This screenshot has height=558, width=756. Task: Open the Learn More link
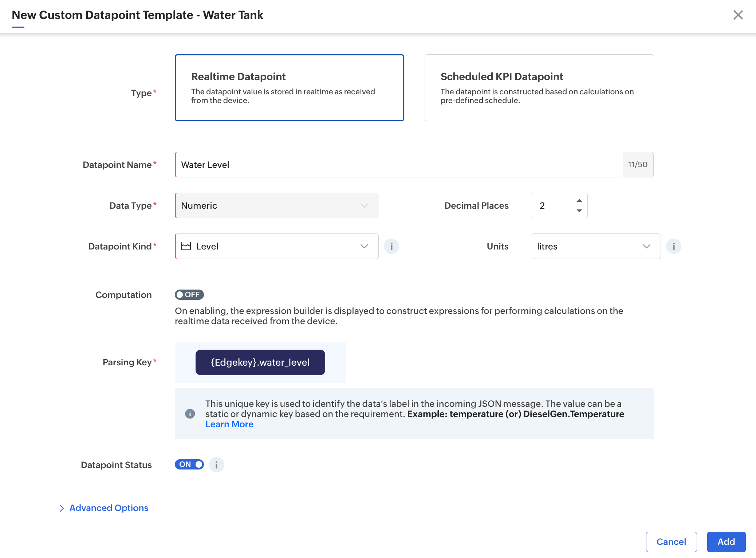coord(229,424)
